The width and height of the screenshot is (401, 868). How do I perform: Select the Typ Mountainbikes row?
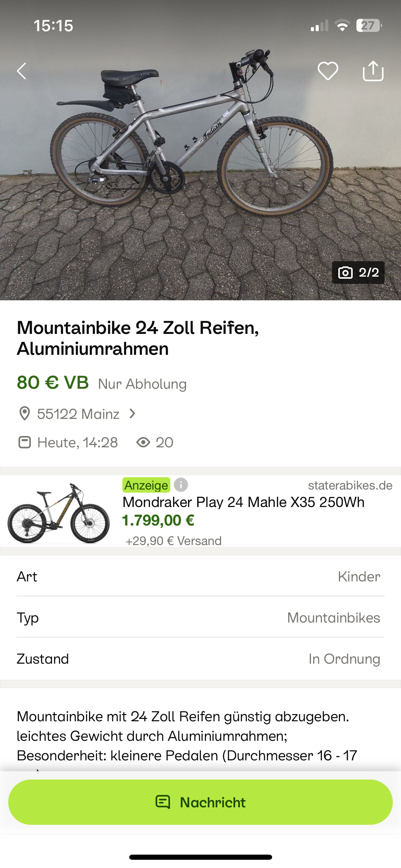[200, 618]
